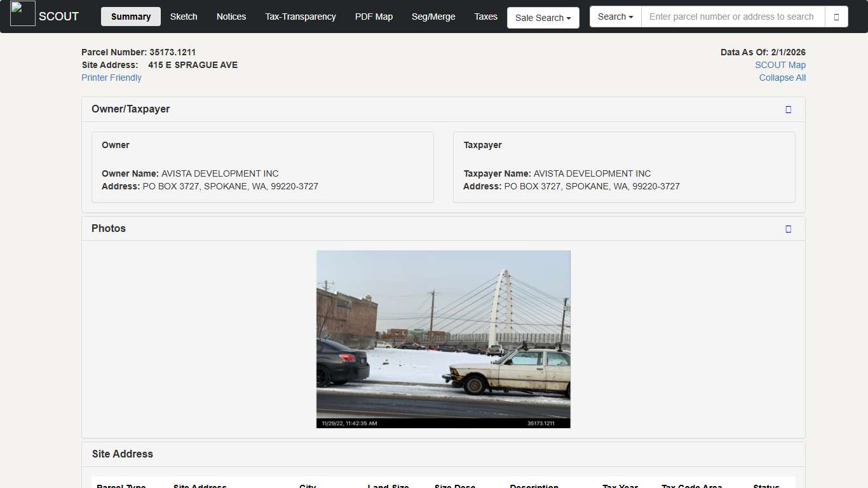Select the Tax-Transparency tab
This screenshot has height=488, width=868.
[300, 17]
